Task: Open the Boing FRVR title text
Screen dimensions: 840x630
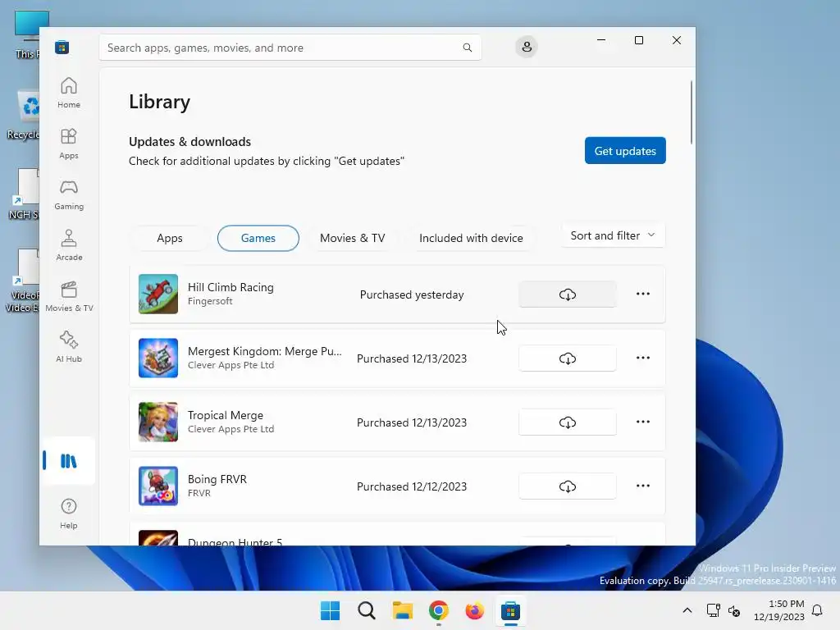Action: click(217, 479)
